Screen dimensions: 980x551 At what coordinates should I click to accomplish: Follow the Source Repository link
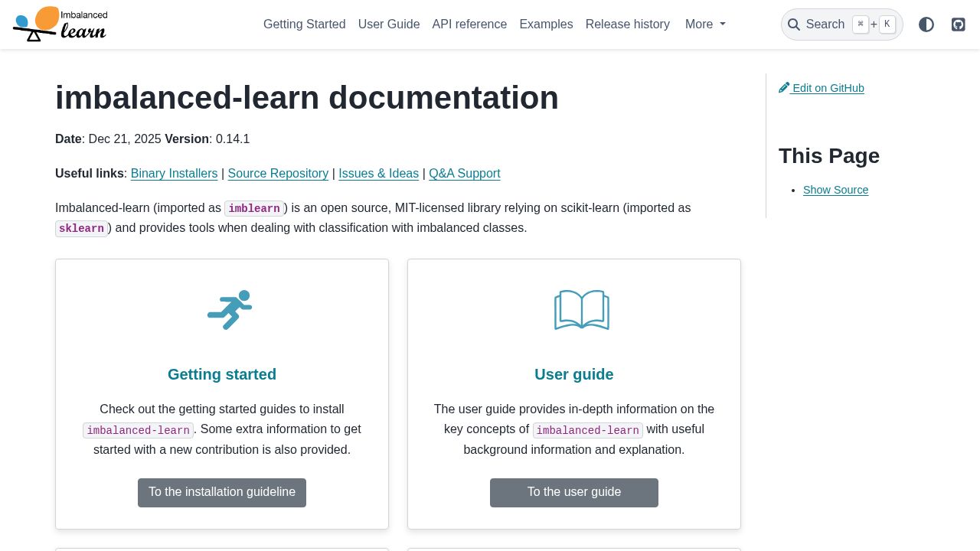tap(278, 174)
